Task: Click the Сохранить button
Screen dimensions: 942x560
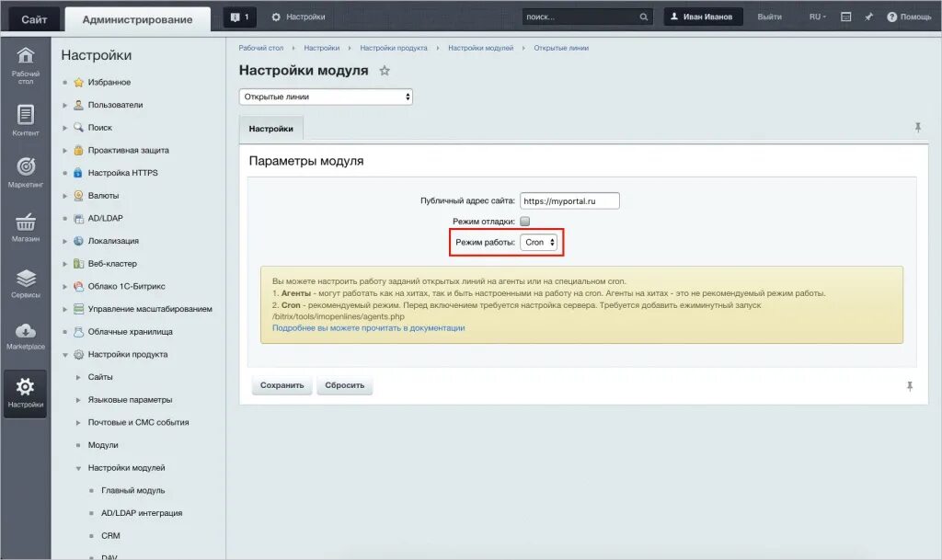Action: pos(281,385)
